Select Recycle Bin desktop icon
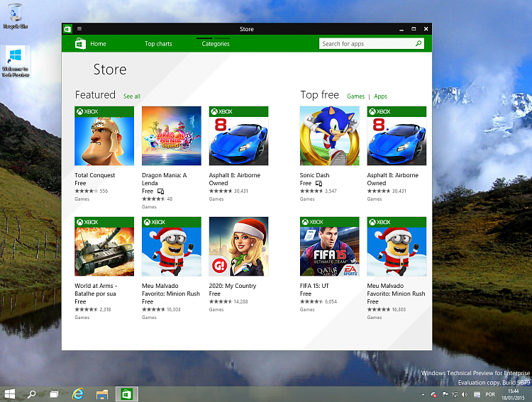 coord(16,16)
